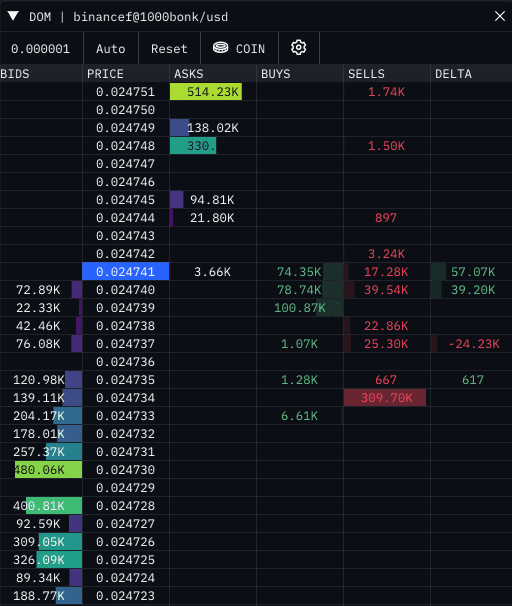Click bid size 178.01K

(x=39, y=434)
